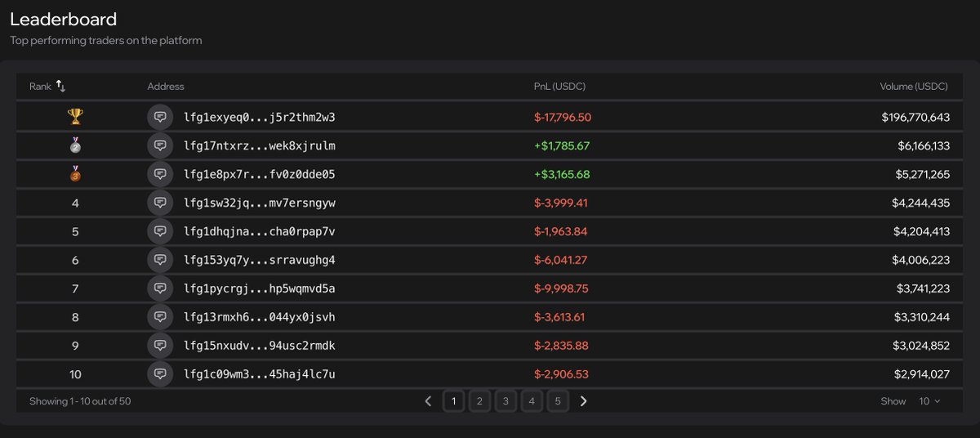Select address lfg1e8px7r...fv0z0dde05
Image resolution: width=980 pixels, height=438 pixels.
[260, 174]
